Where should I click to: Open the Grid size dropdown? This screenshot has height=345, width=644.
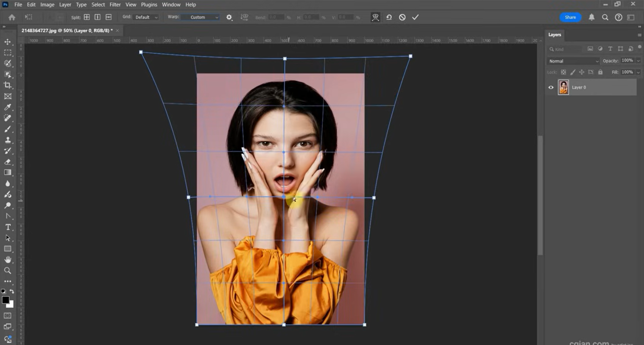146,17
